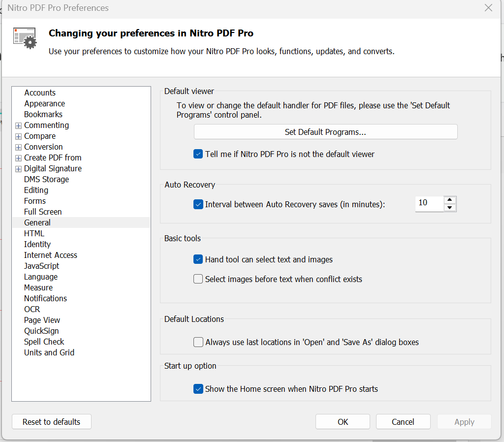Close the Nitro PDF Pro Preferences dialog
This screenshot has height=442, width=504.
(488, 8)
